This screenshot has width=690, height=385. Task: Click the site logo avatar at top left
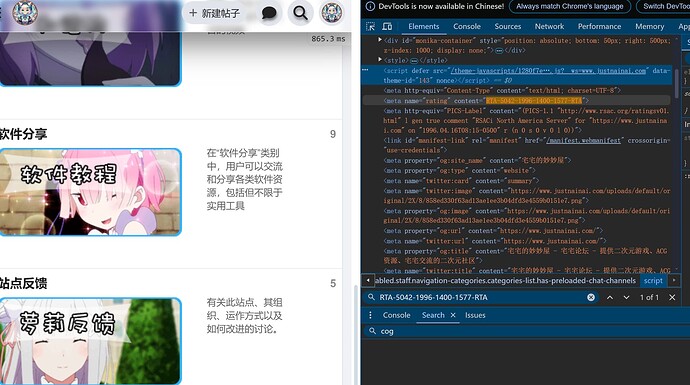coord(25,12)
